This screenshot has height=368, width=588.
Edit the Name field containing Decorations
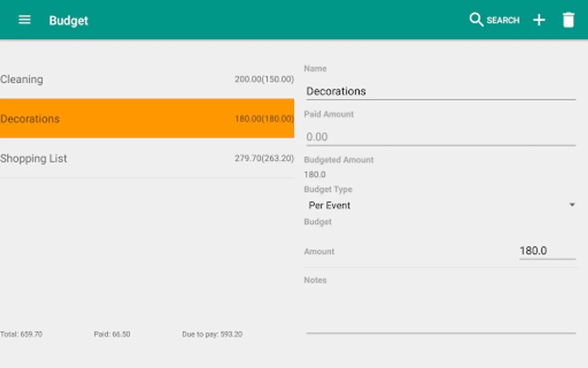441,91
